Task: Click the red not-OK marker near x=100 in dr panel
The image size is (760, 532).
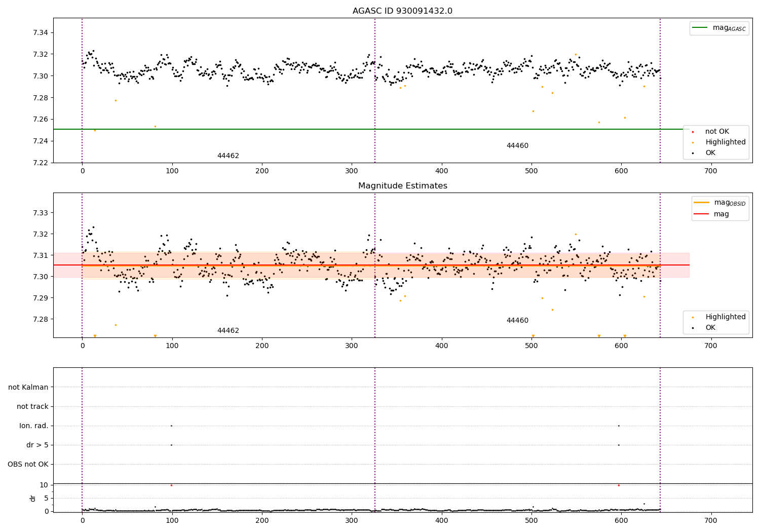Action: click(171, 485)
